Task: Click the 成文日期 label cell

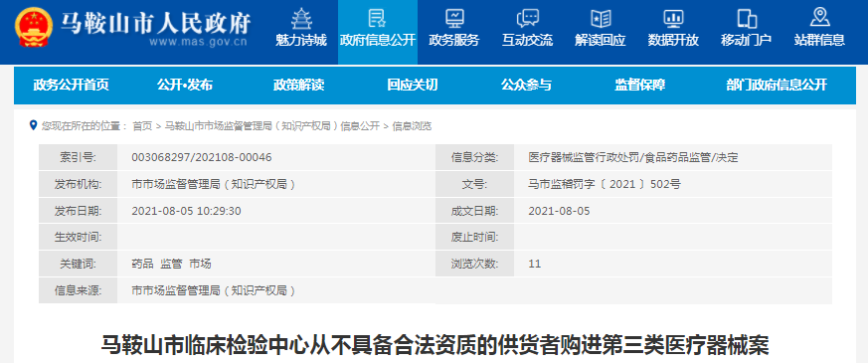Action: (474, 211)
